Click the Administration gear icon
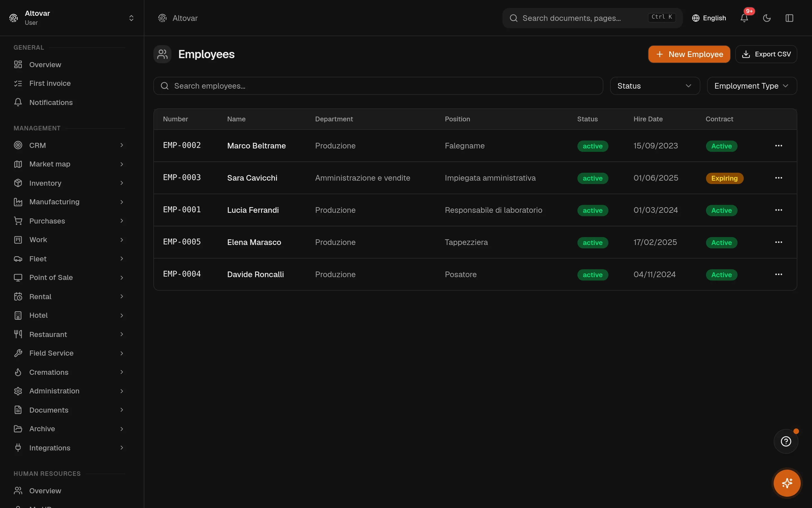Screen dimensions: 812x508 click(x=18, y=391)
